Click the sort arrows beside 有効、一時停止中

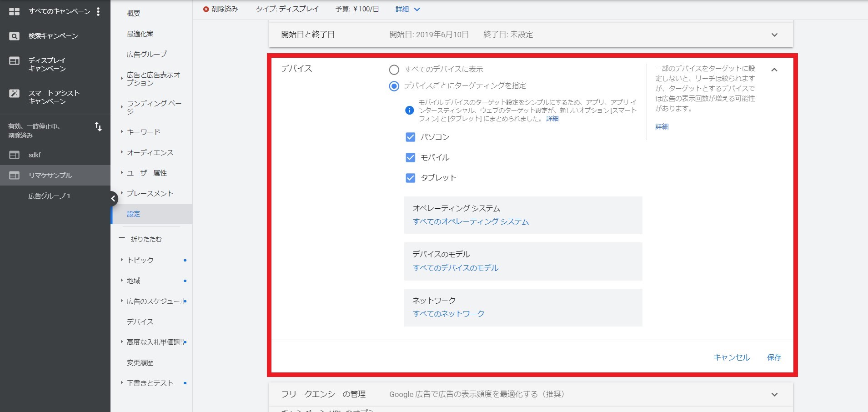(x=98, y=126)
